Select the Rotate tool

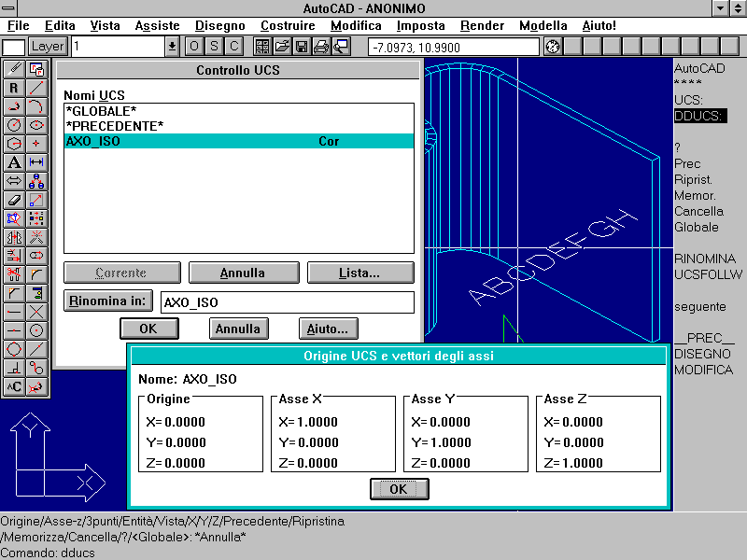(x=14, y=218)
